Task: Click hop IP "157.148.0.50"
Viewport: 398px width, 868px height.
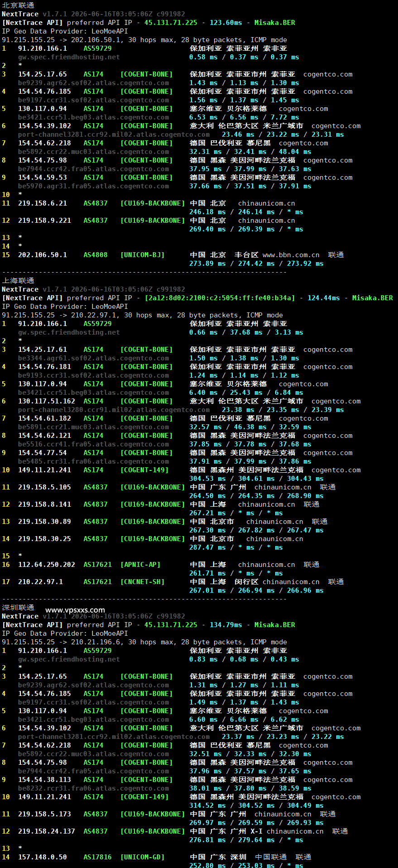Action: coord(43,857)
